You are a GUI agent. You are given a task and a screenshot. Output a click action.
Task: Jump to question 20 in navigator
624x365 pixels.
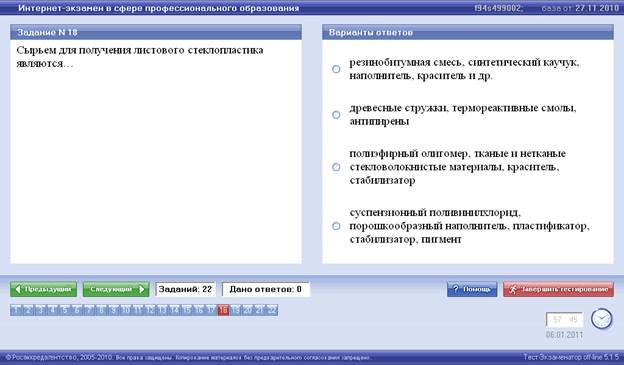tap(248, 310)
